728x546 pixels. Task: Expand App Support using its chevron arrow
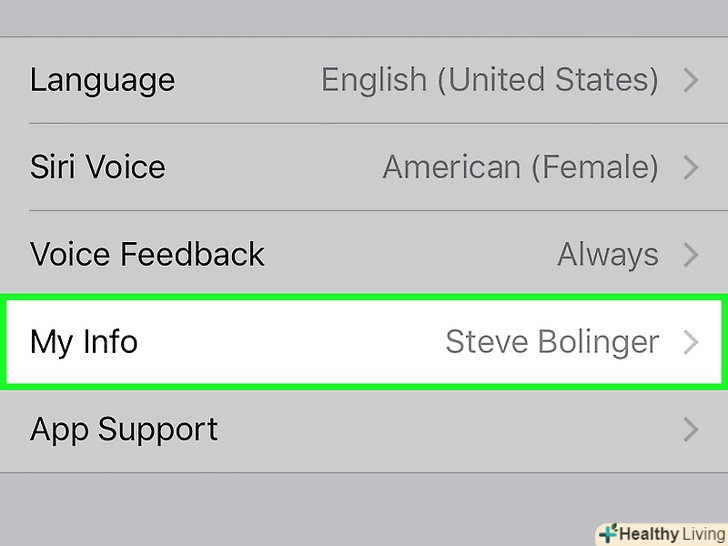coord(690,430)
